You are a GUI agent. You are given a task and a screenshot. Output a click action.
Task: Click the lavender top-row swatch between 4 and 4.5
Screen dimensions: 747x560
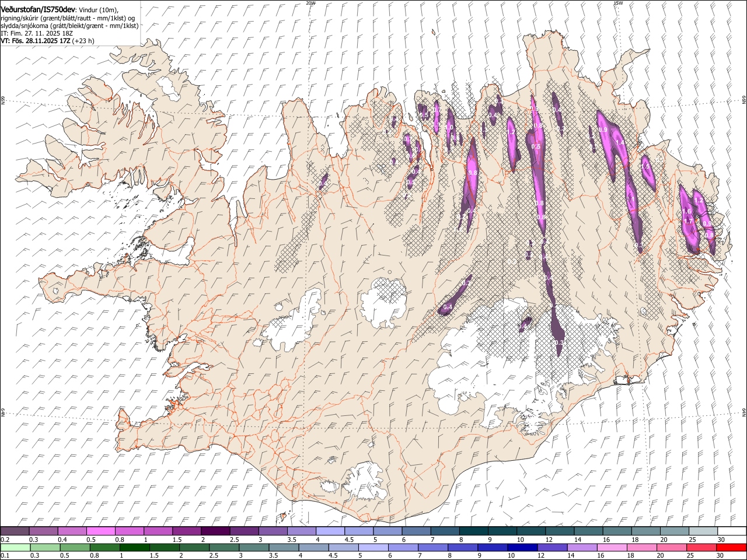click(x=330, y=531)
